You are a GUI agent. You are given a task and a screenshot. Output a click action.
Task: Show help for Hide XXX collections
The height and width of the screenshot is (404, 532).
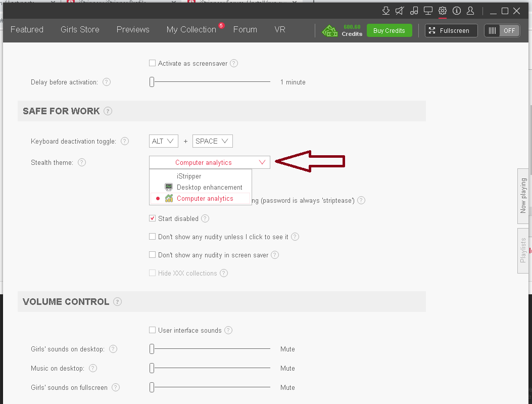pyautogui.click(x=224, y=273)
